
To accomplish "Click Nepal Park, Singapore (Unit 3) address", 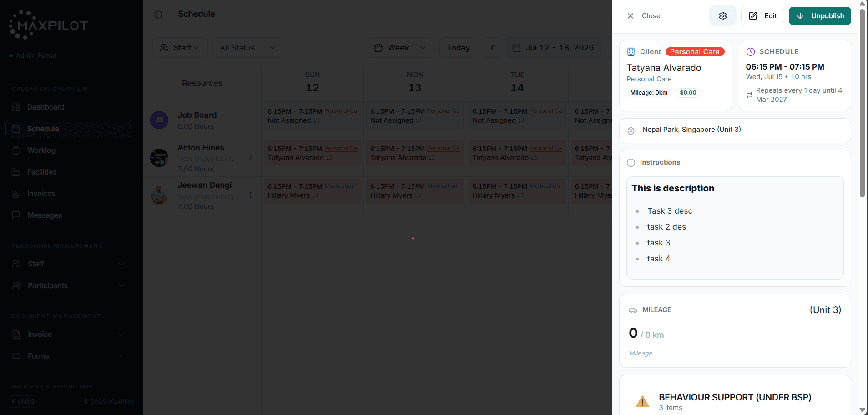I will (x=691, y=130).
